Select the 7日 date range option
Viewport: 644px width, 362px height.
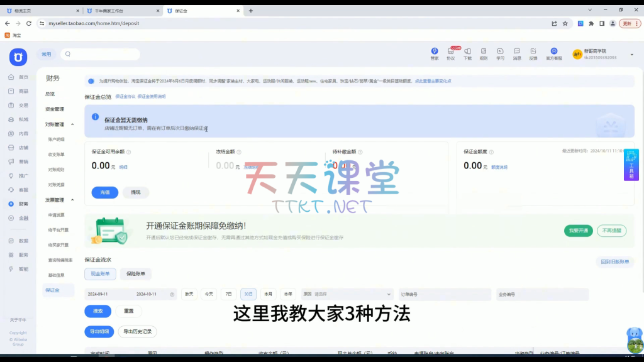point(228,294)
